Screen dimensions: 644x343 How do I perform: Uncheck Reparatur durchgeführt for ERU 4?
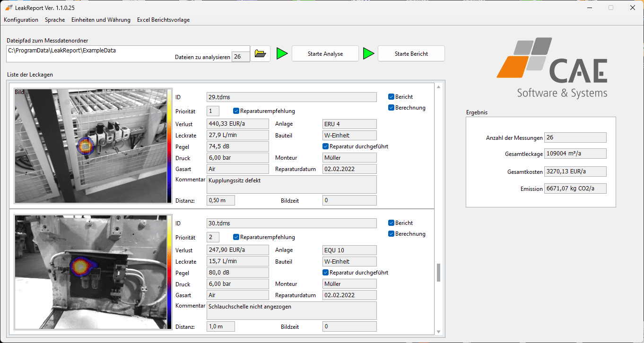(325, 146)
